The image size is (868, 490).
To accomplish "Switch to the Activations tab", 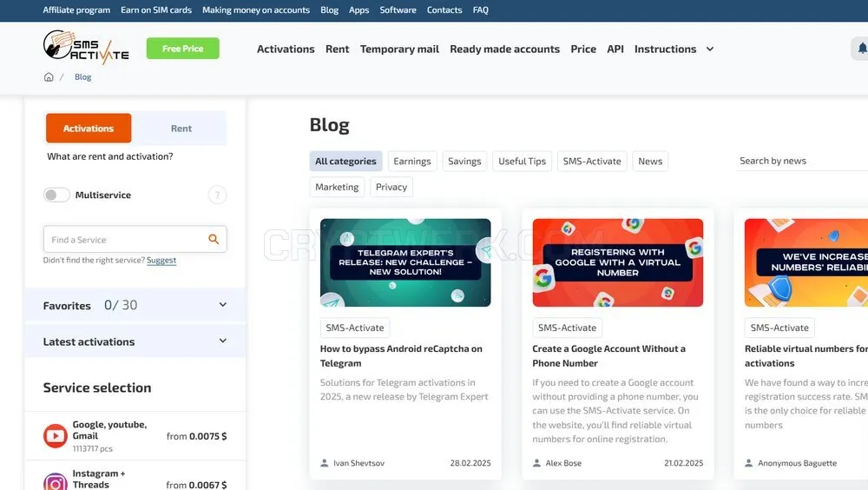I will (x=89, y=128).
